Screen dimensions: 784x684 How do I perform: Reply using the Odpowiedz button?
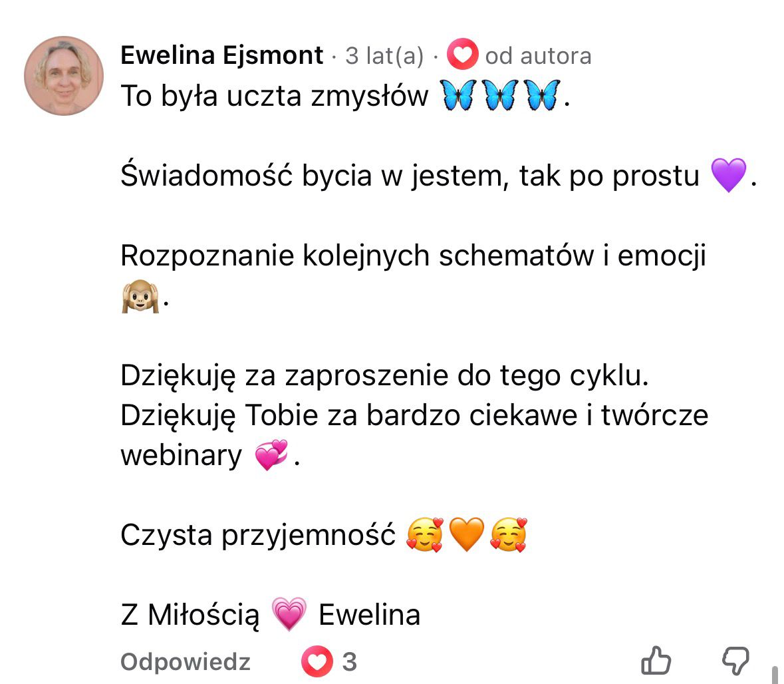coord(186,662)
